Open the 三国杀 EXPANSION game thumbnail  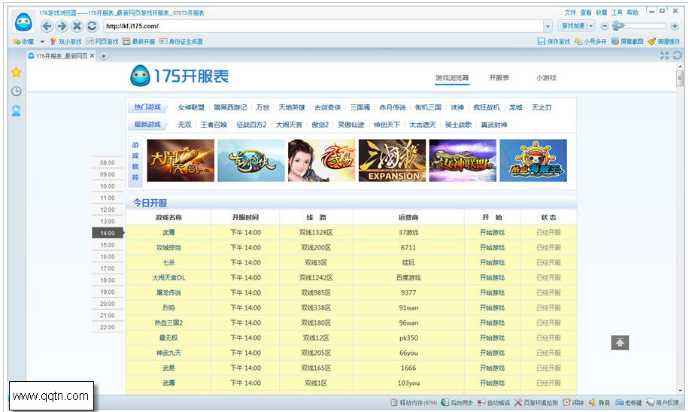tap(392, 161)
